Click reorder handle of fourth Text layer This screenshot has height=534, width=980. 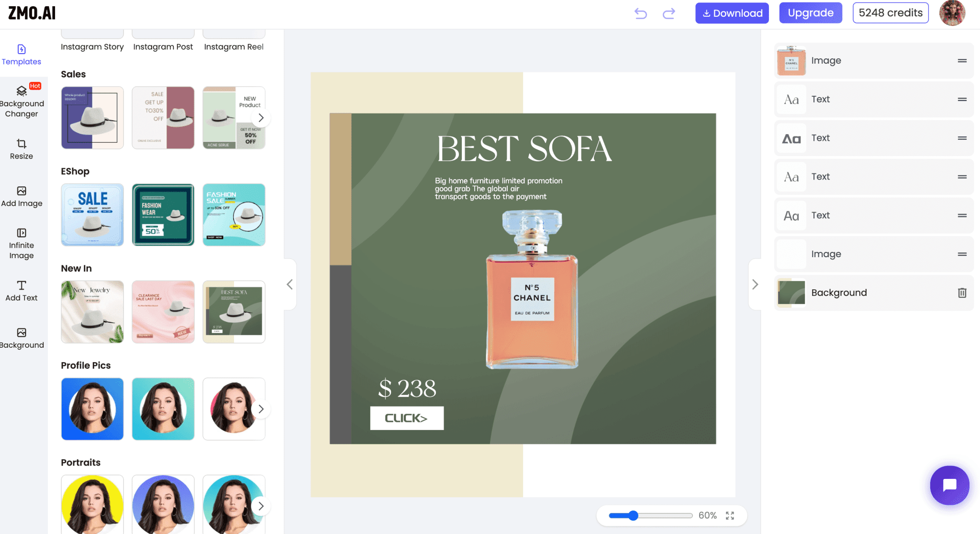click(x=962, y=216)
